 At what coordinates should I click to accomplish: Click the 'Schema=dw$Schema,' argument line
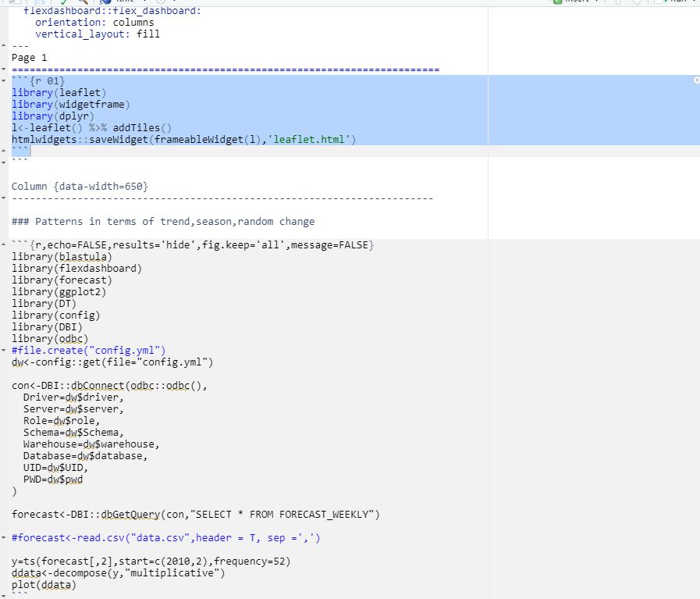(x=73, y=433)
